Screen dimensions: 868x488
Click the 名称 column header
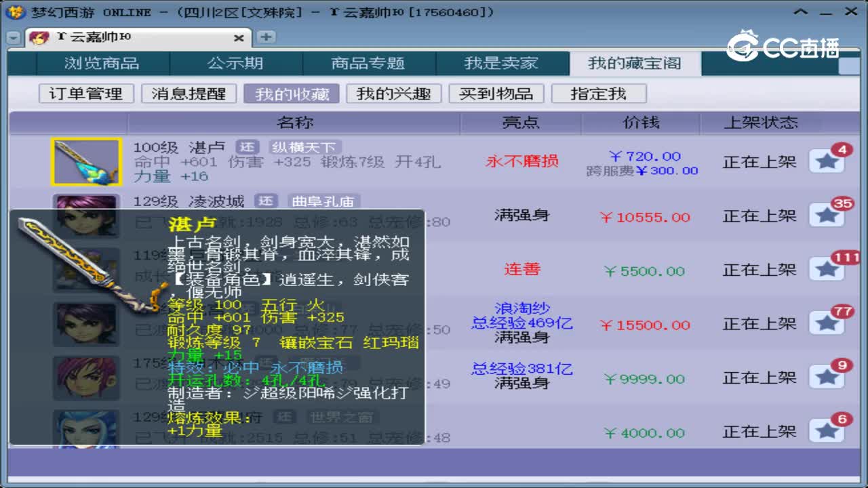pos(294,123)
